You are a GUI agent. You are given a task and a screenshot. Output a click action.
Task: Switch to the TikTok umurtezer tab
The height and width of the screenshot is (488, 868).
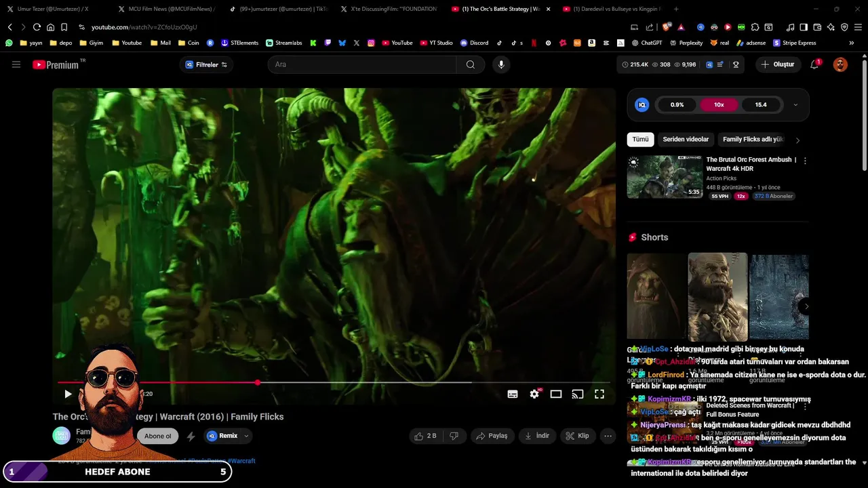(x=278, y=9)
